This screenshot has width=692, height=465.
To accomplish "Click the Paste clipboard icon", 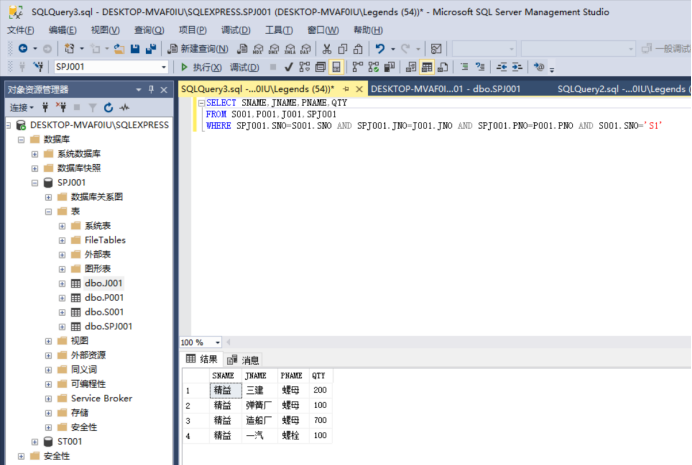I will [358, 49].
